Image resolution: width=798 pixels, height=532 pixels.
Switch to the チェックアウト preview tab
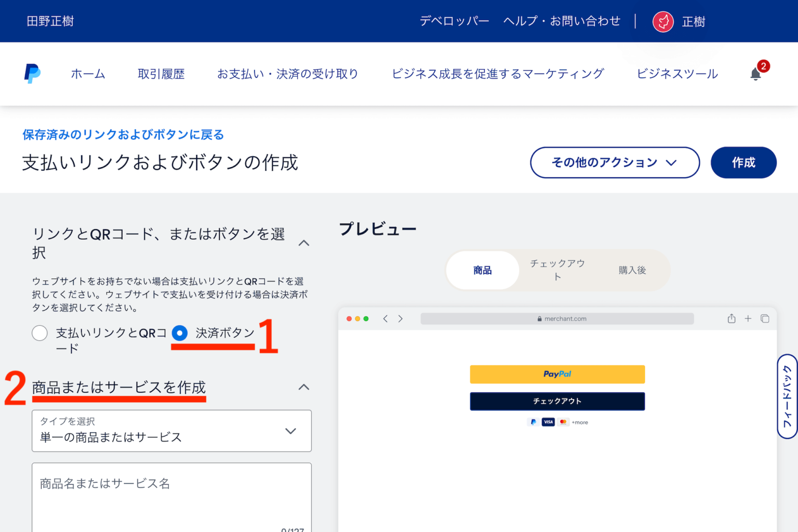557,270
